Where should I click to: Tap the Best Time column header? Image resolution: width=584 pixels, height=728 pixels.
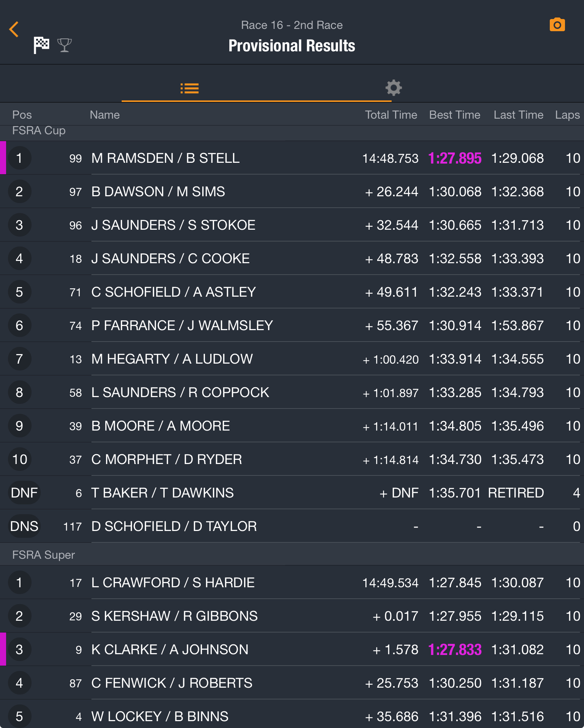click(454, 115)
